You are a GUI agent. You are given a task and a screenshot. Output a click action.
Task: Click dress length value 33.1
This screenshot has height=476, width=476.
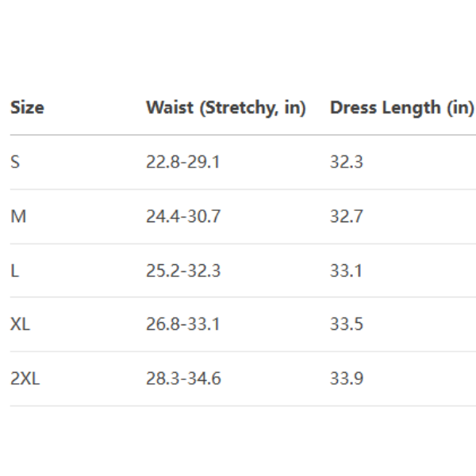tap(346, 271)
